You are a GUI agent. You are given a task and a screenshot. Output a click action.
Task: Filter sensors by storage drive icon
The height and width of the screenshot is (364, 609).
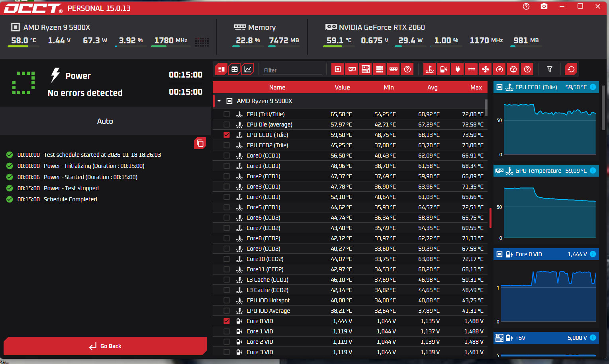tap(380, 69)
